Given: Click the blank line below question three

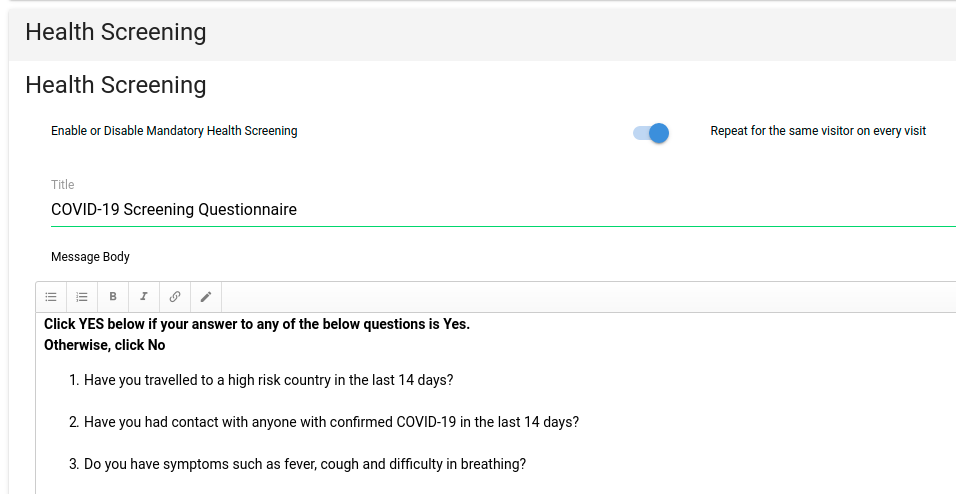Looking at the screenshot, I should (x=300, y=486).
